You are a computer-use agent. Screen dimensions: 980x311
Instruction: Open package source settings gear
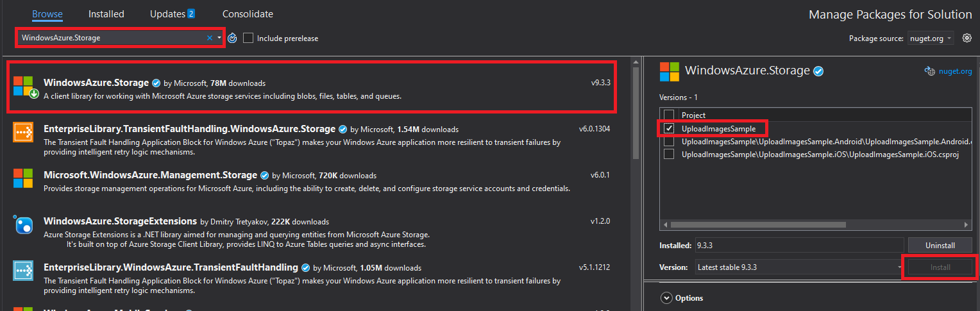coord(967,38)
